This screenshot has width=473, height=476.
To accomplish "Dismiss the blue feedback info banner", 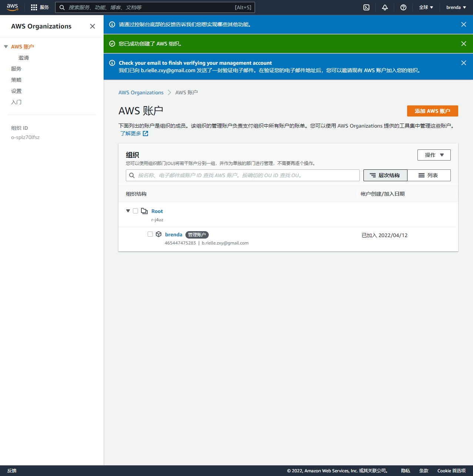I will [464, 24].
